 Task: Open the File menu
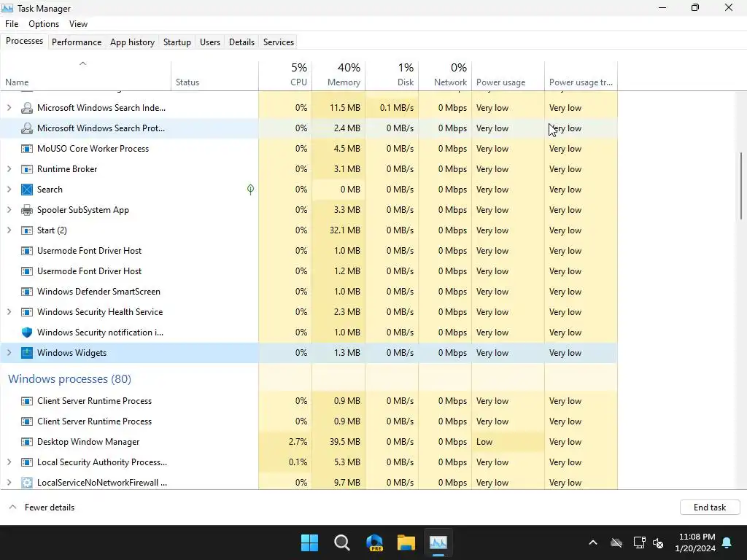pos(12,24)
